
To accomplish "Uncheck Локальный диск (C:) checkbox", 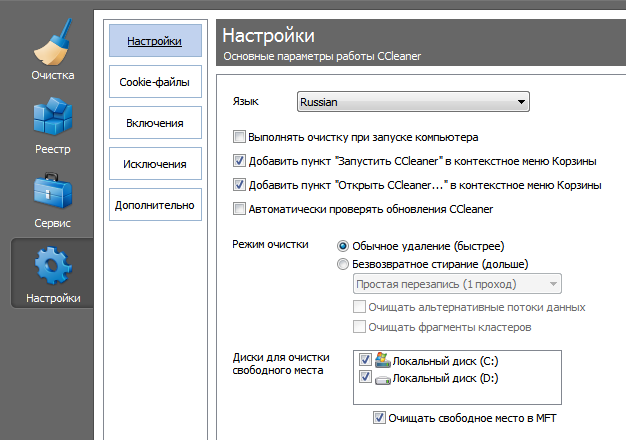I will point(365,359).
